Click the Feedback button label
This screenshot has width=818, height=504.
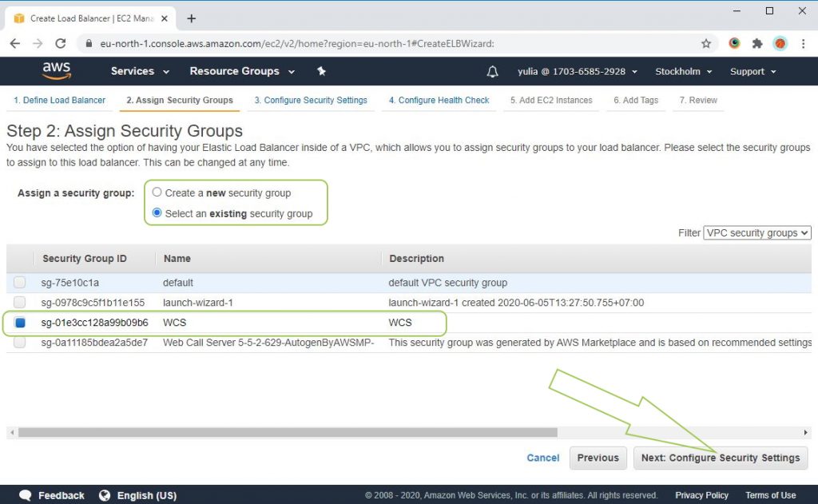tap(61, 495)
